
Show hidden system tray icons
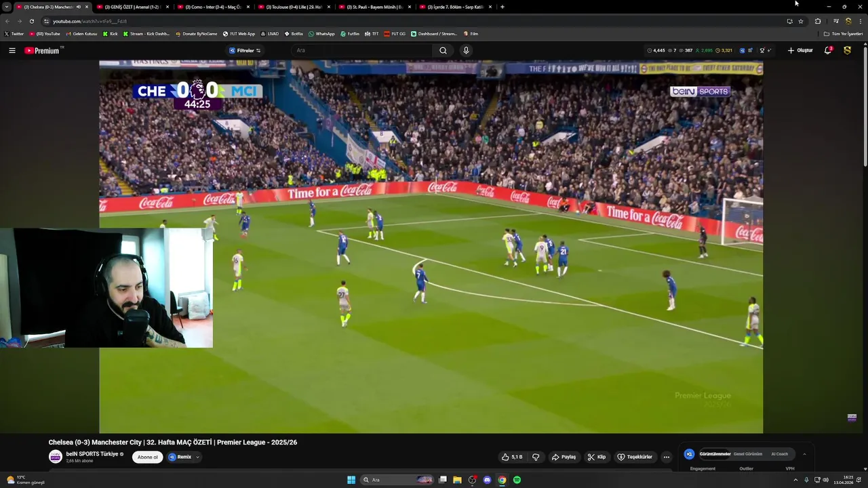click(795, 480)
